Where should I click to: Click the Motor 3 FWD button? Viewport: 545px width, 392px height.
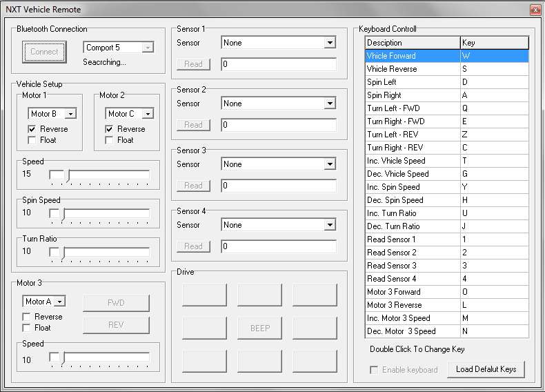pyautogui.click(x=116, y=303)
